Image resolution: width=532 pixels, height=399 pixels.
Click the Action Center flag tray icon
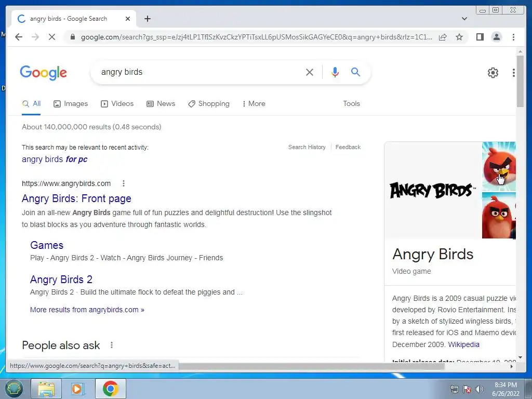pyautogui.click(x=467, y=389)
